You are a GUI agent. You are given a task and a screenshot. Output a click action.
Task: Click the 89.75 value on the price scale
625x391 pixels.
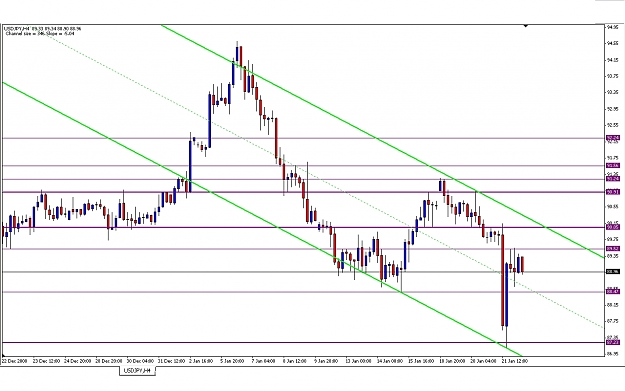(x=613, y=239)
